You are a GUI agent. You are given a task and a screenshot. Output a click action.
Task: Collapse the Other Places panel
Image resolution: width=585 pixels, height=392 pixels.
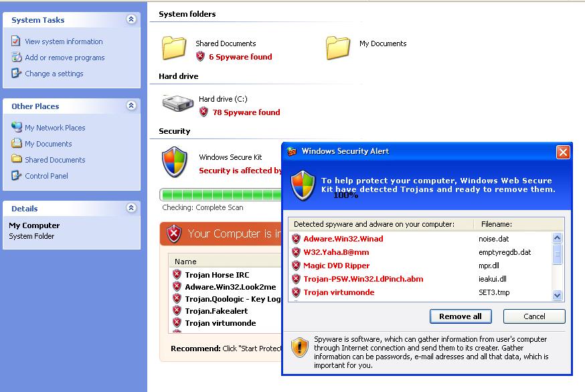point(131,106)
